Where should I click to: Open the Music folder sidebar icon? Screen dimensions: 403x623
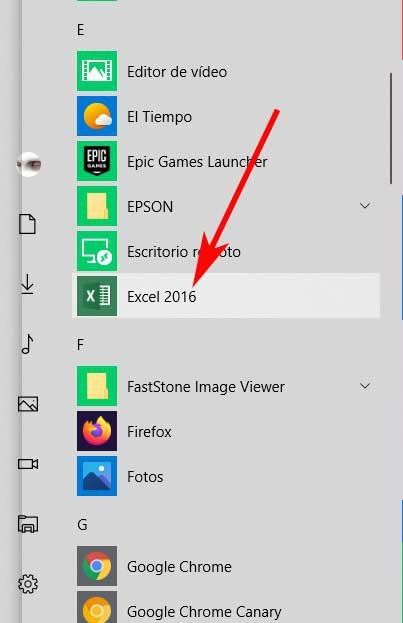point(27,344)
